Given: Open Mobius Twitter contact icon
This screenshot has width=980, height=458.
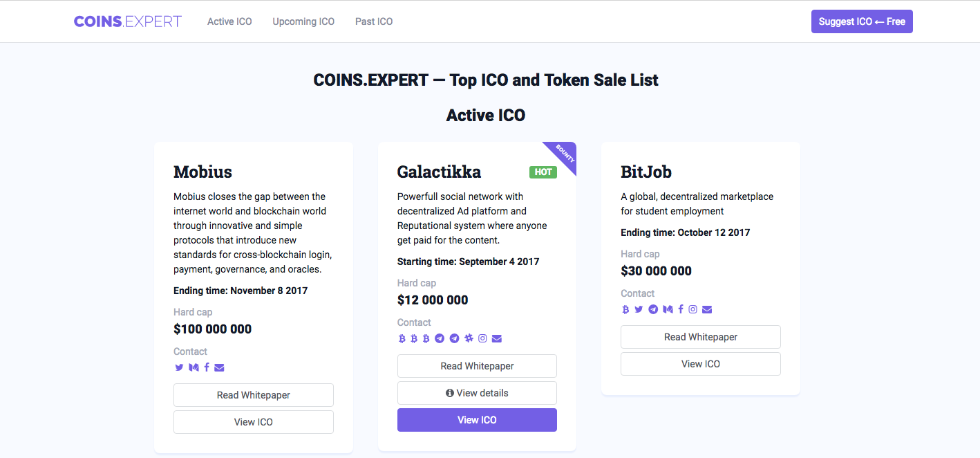Looking at the screenshot, I should (180, 367).
